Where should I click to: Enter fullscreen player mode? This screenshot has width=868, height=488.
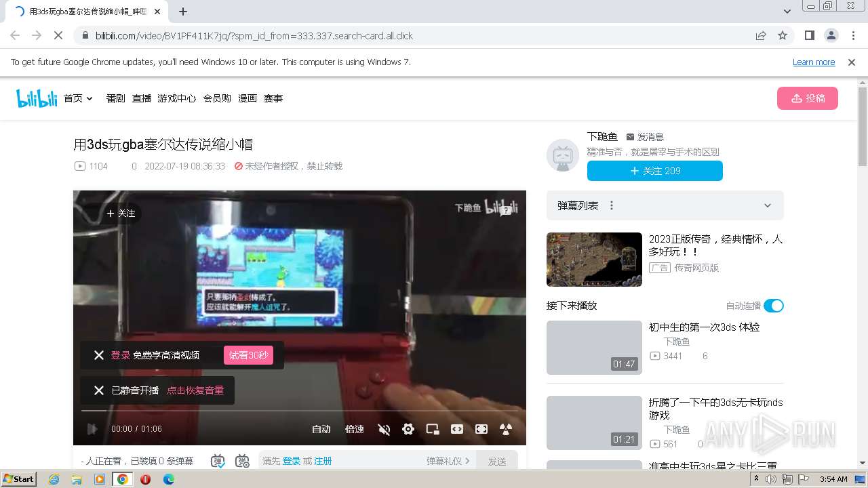481,429
